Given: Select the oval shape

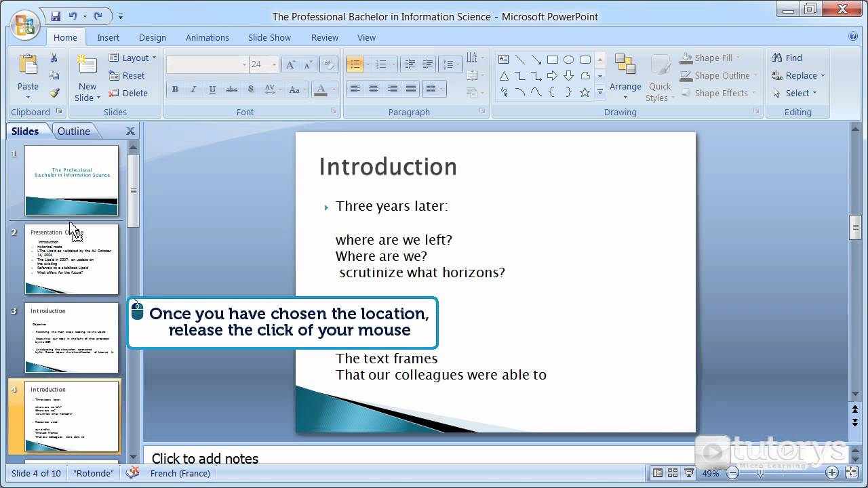Looking at the screenshot, I should (x=569, y=60).
